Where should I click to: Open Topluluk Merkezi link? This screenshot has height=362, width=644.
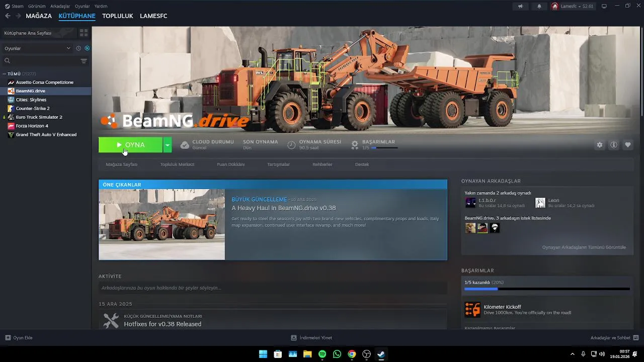177,164
